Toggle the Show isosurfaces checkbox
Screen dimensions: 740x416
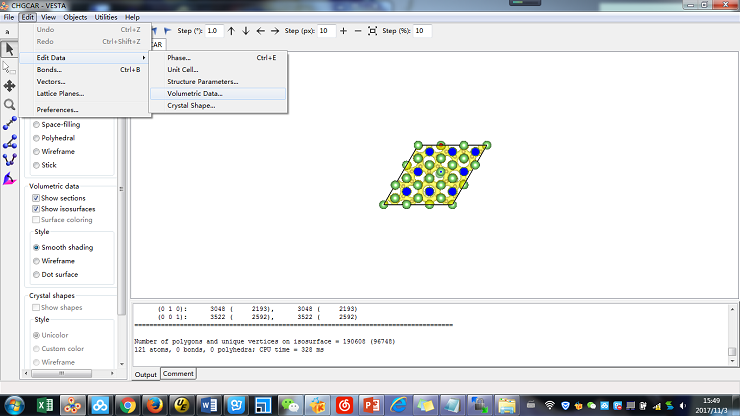tap(37, 209)
